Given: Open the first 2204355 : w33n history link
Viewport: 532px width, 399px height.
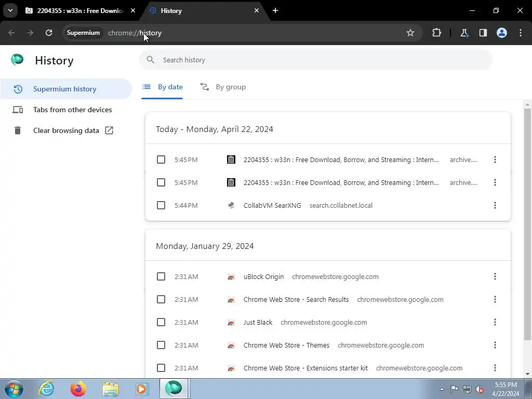Looking at the screenshot, I should click(341, 159).
